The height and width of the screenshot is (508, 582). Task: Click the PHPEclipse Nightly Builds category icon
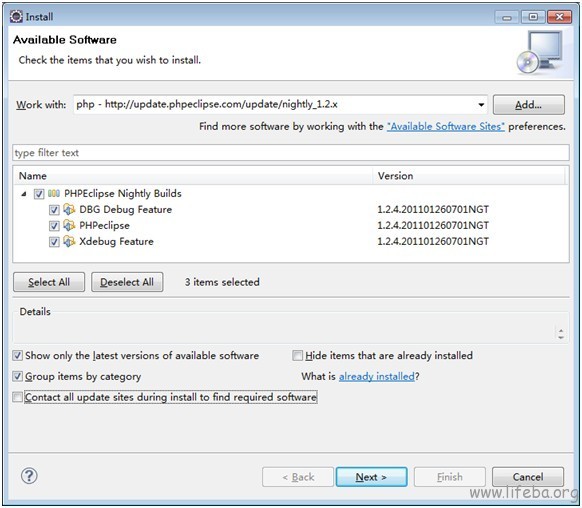(x=54, y=193)
